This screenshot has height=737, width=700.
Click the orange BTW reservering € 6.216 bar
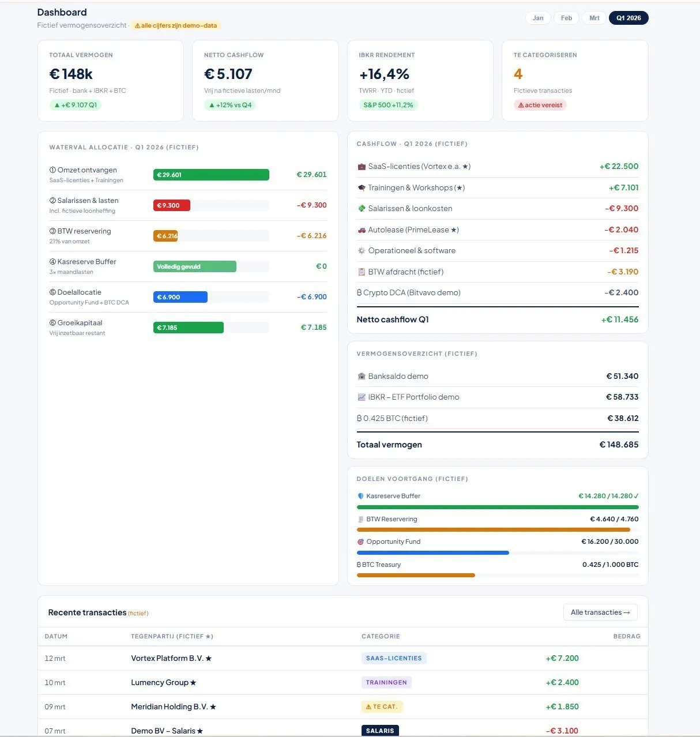coord(165,236)
